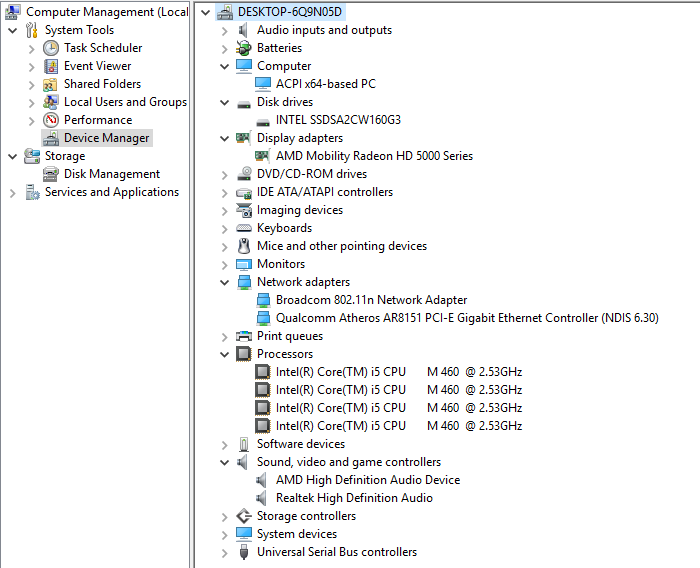Click the Device Manager icon in left tree
The image size is (700, 568).
(x=51, y=138)
